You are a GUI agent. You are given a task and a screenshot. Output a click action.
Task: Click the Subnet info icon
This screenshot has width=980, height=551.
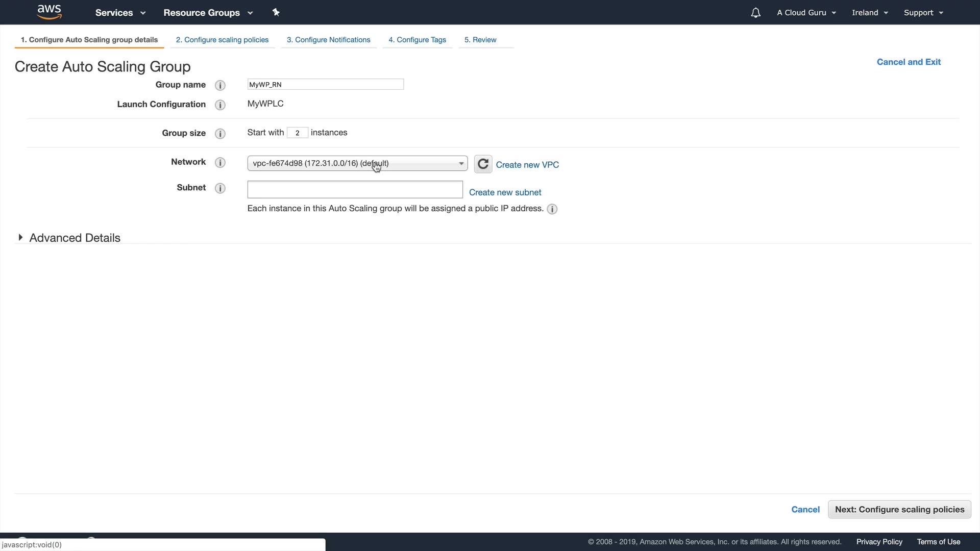220,188
